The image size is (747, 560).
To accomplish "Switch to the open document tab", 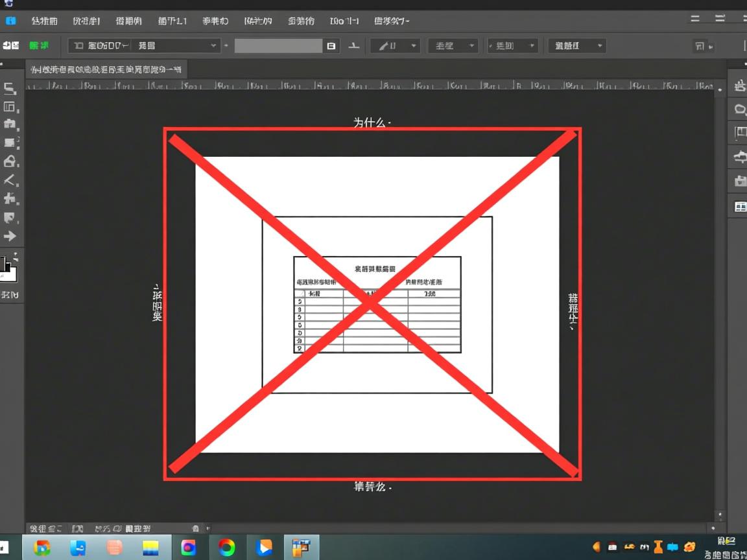I will [x=106, y=69].
